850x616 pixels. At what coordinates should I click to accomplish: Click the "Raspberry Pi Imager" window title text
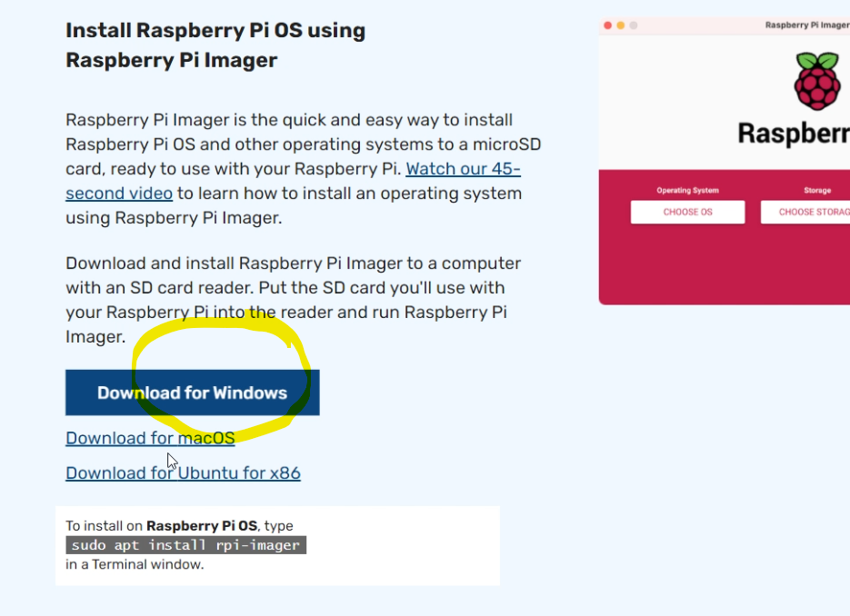point(807,25)
